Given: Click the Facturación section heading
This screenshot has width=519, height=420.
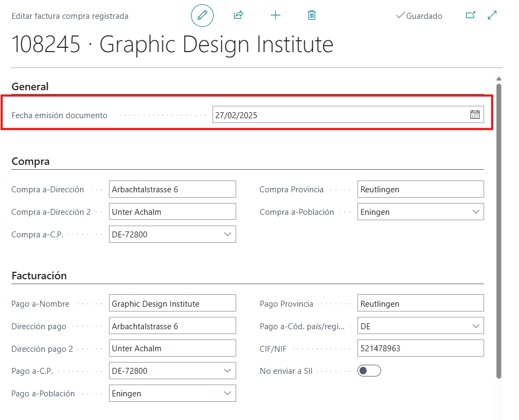Looking at the screenshot, I should click(39, 276).
